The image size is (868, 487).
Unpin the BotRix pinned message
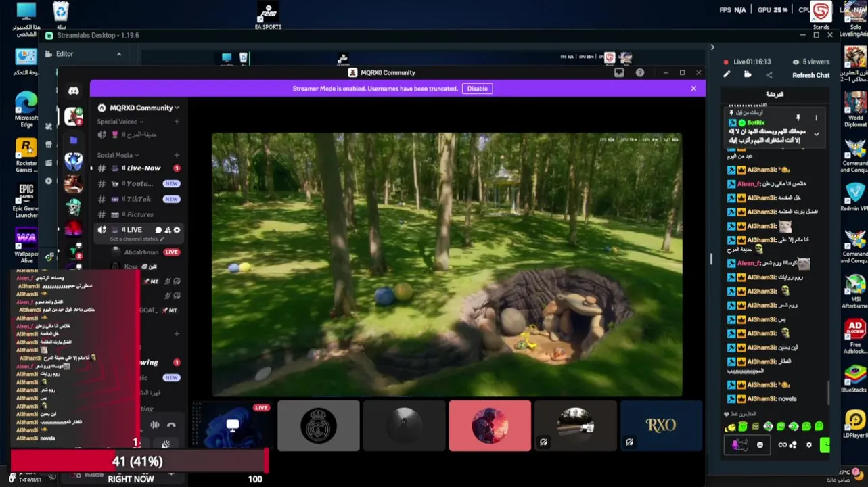coord(798,118)
